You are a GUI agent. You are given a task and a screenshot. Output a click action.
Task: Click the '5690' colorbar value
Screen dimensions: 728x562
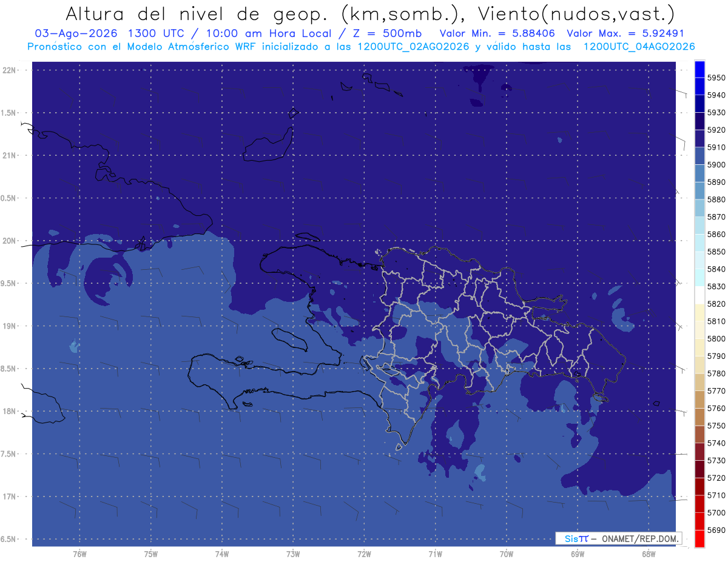pyautogui.click(x=716, y=530)
